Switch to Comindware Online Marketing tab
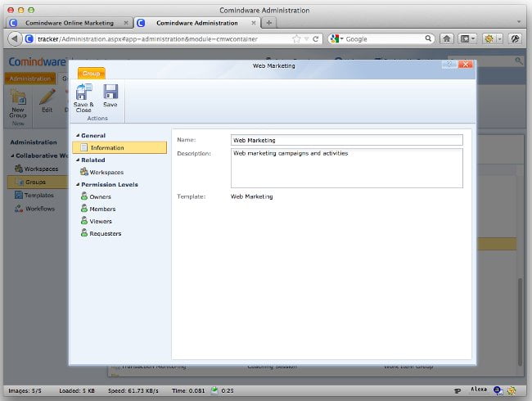This screenshot has height=401, width=532. point(70,23)
